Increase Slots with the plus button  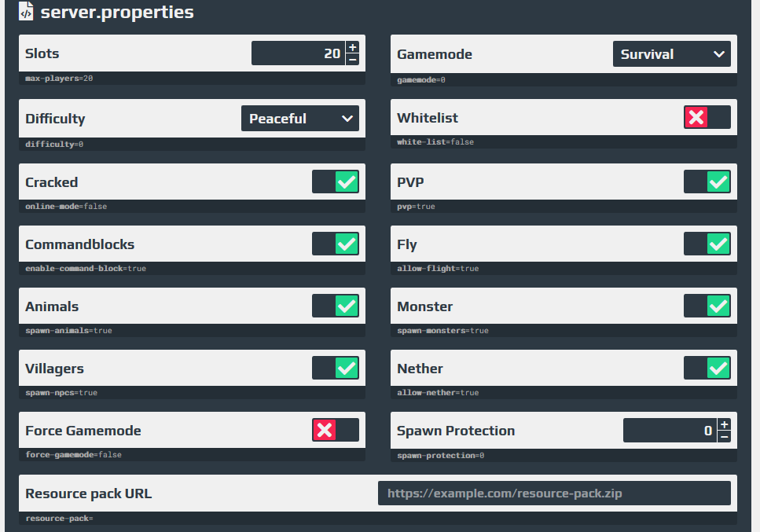[x=353, y=47]
